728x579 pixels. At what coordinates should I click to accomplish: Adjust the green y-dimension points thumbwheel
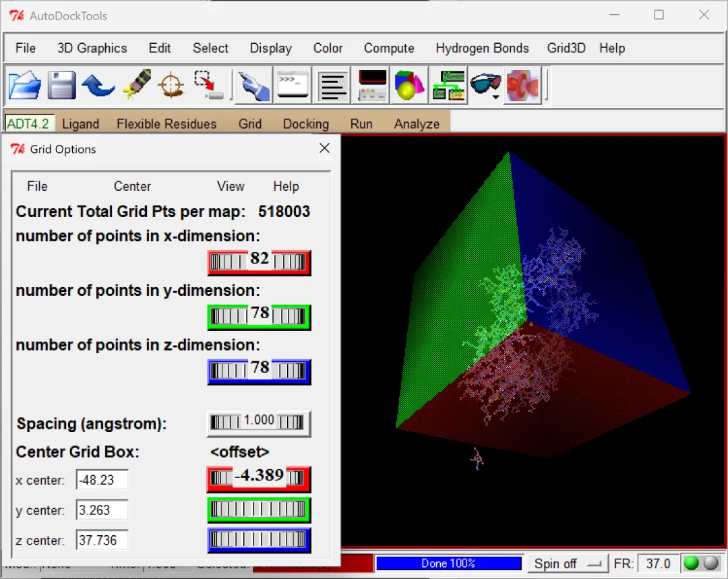pos(259,317)
